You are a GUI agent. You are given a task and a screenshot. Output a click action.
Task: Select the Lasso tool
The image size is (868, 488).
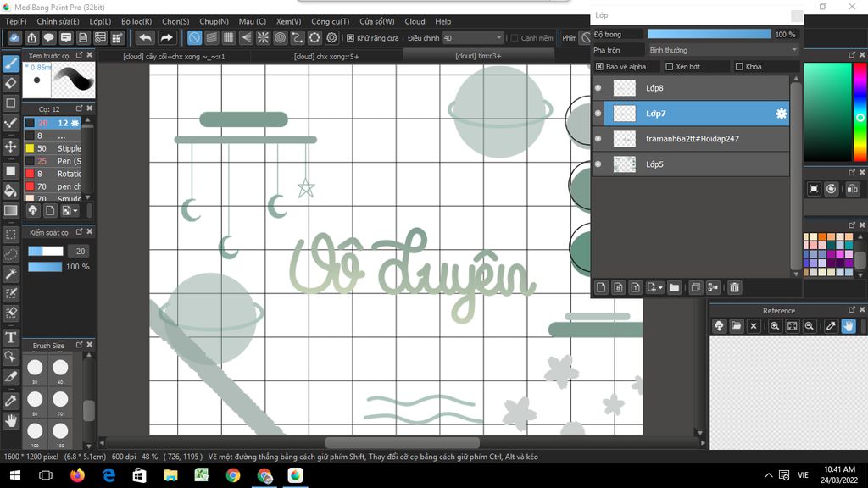[10, 254]
